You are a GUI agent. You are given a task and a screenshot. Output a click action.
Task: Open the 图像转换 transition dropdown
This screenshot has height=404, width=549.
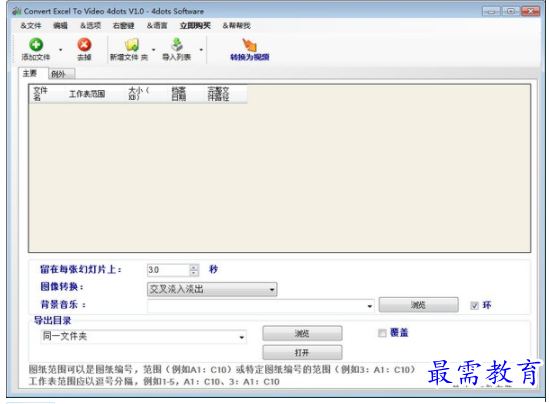coord(212,289)
